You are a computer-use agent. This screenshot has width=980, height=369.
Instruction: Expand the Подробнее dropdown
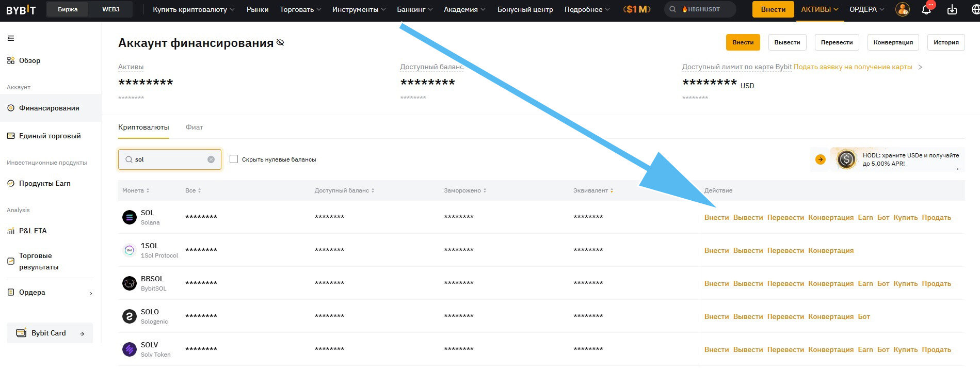[x=587, y=9]
